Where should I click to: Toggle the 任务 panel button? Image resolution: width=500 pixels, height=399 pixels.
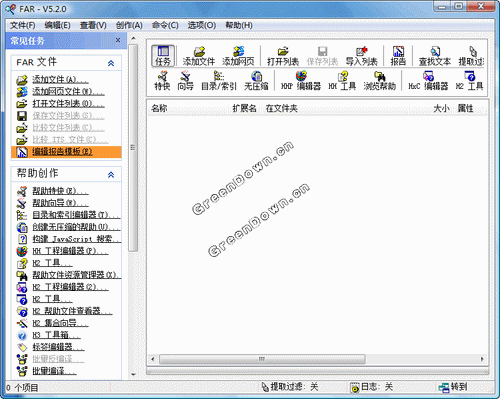[x=163, y=56]
